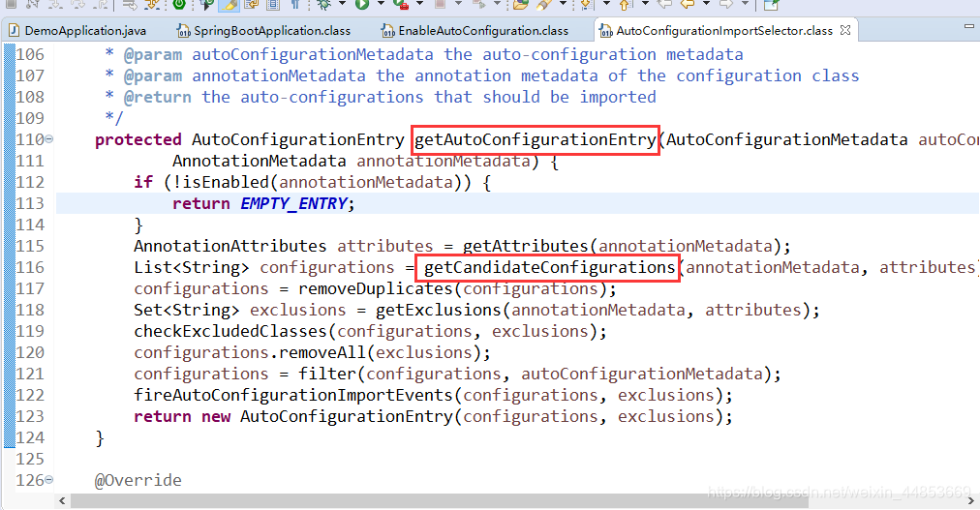Click the Skip All Breakpoints icon with green badge

pyautogui.click(x=206, y=5)
